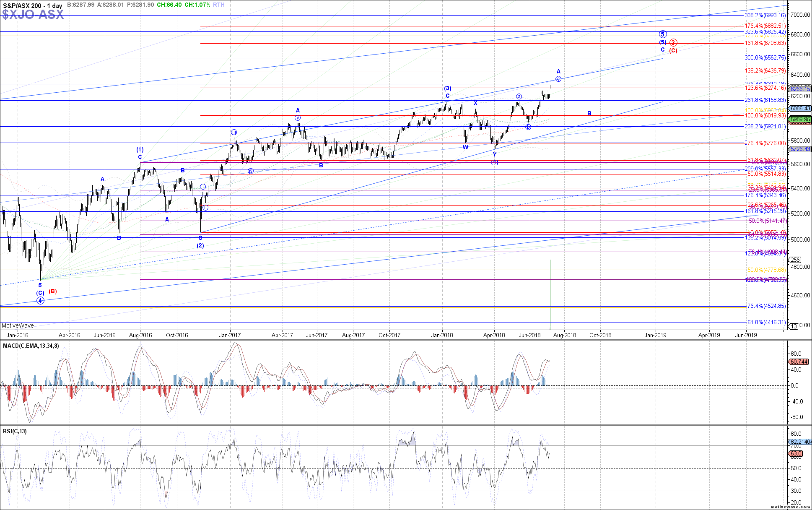Select the circled a sub-wave label
Screen dimensions: 812x510
pos(519,96)
